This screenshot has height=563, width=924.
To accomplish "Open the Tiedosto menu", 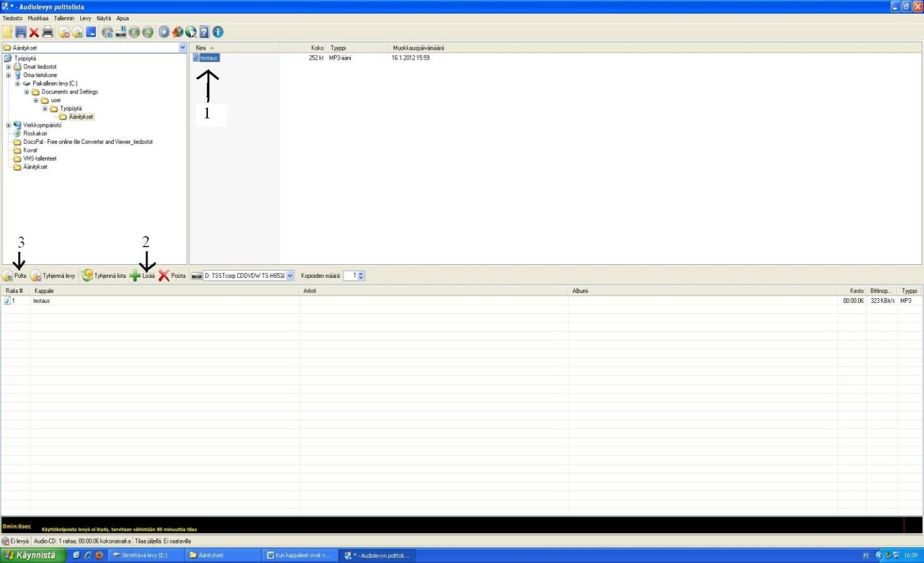I will (12, 18).
